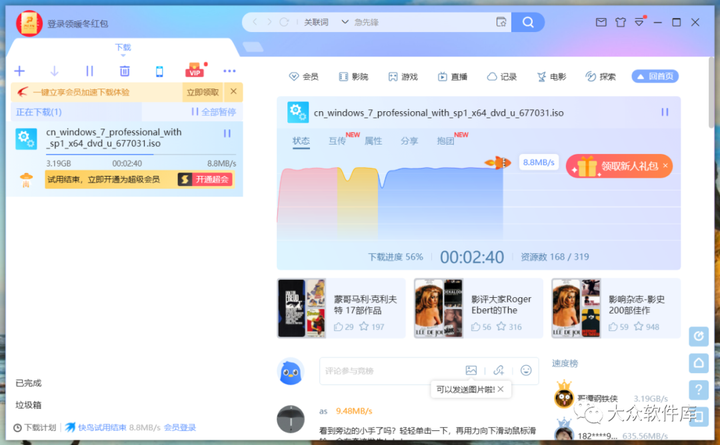Click 快鸟试用结束 status text
Screen dimensions: 720x445
point(102,428)
